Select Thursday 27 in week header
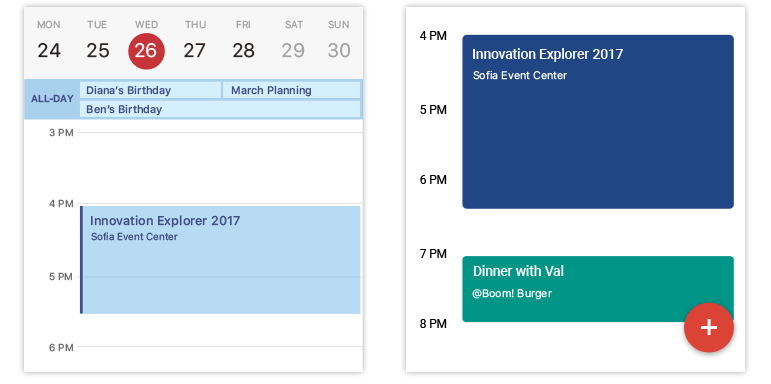Viewport: 771px width, 384px height. 195,41
